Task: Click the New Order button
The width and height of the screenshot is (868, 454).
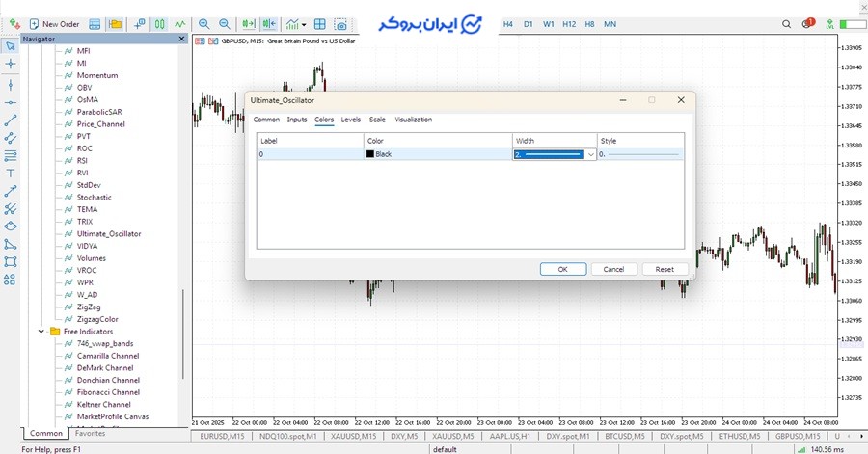Action: pos(54,23)
